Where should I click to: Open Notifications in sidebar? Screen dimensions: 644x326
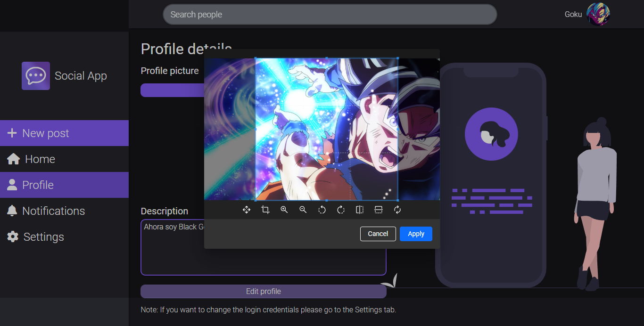tap(64, 211)
